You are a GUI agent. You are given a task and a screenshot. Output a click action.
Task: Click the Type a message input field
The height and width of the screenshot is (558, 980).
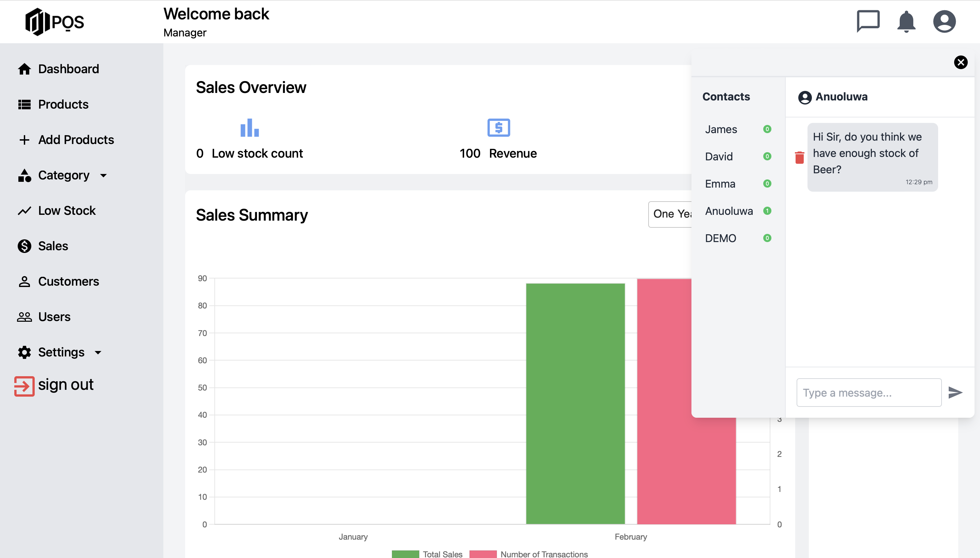(x=869, y=393)
